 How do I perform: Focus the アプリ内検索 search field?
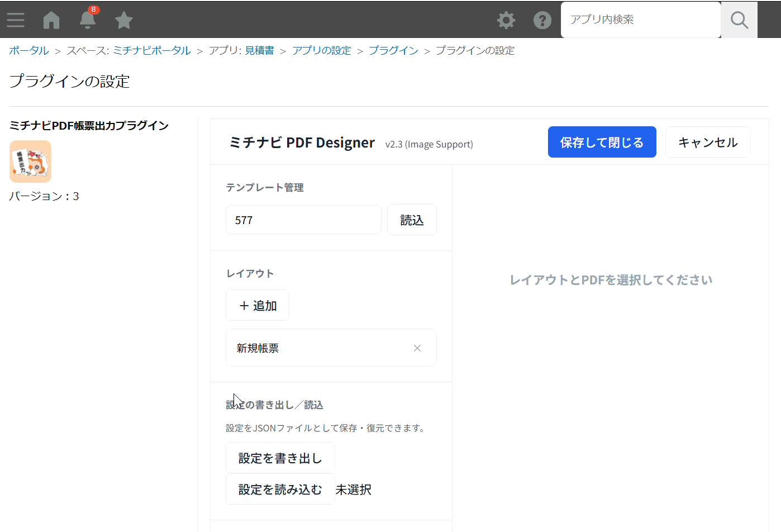pos(641,20)
